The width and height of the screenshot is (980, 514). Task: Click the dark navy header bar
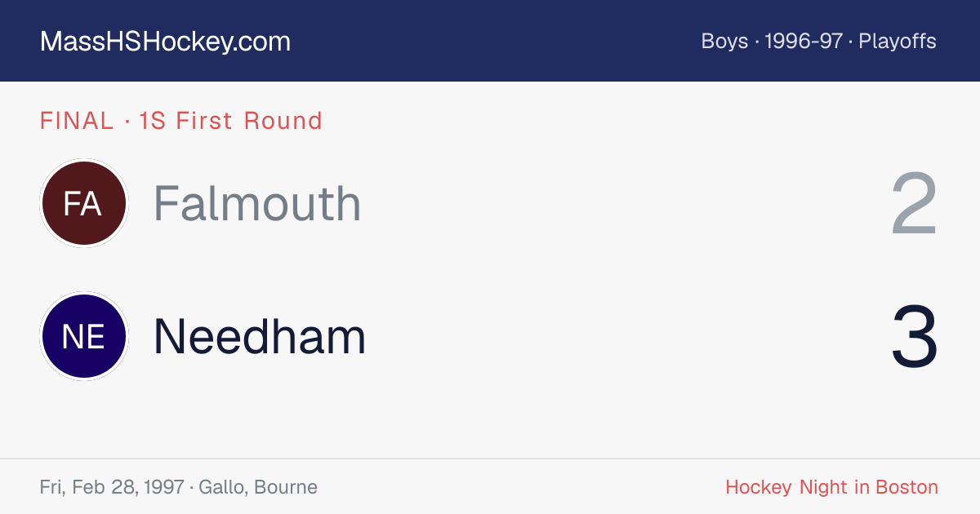[490, 41]
